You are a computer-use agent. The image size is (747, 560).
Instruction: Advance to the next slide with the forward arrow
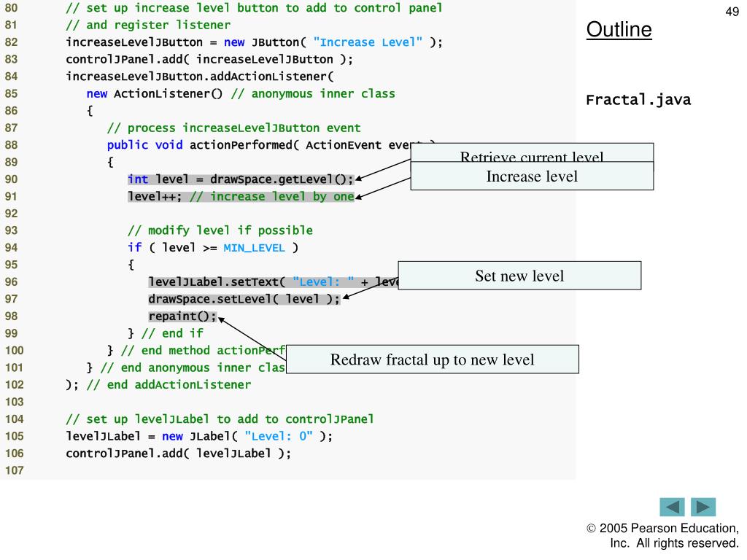tap(703, 507)
